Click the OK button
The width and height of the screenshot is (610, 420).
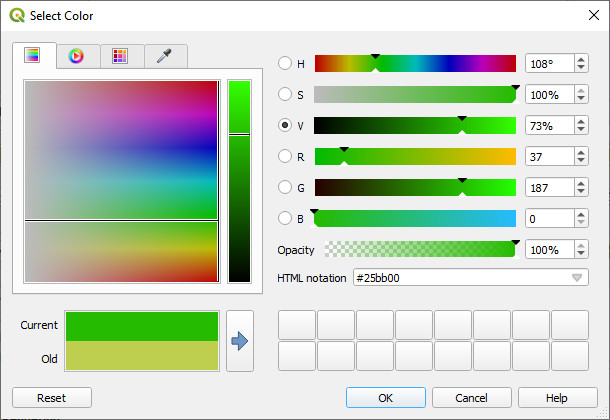click(x=386, y=397)
